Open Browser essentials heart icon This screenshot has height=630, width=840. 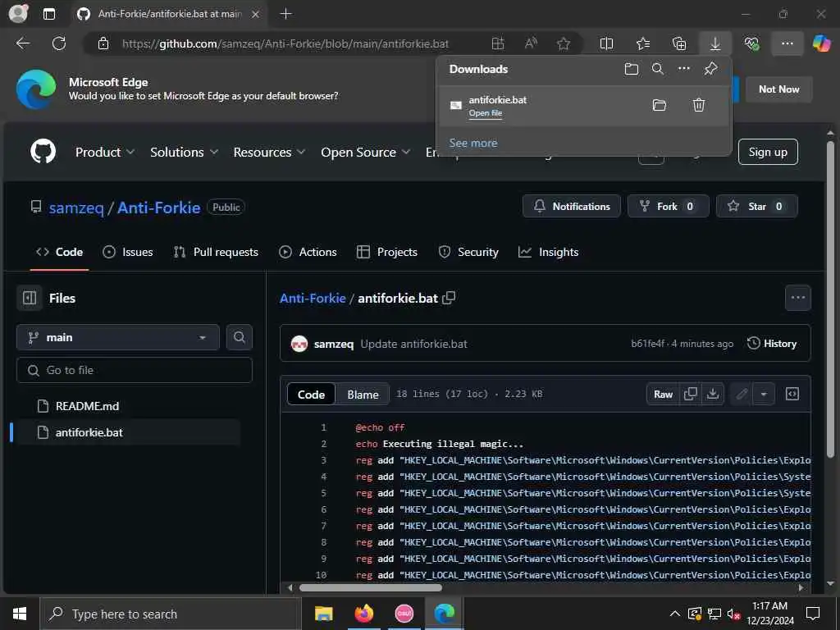point(751,43)
